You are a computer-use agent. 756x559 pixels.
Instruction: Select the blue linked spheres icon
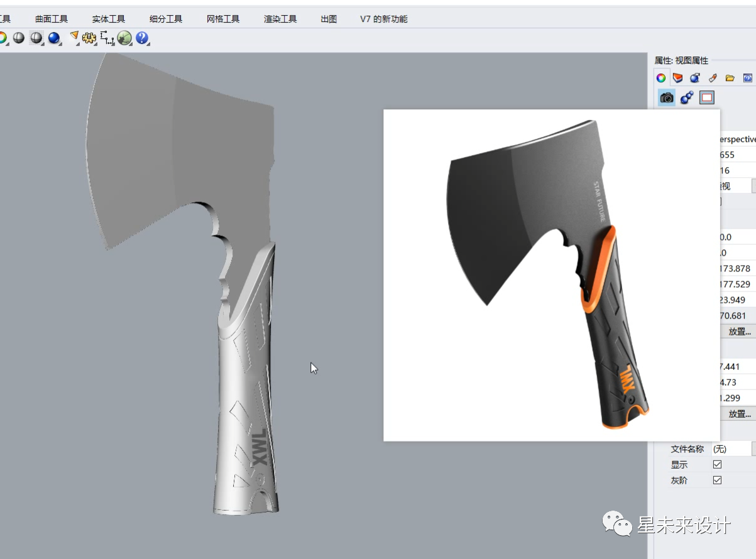click(687, 97)
